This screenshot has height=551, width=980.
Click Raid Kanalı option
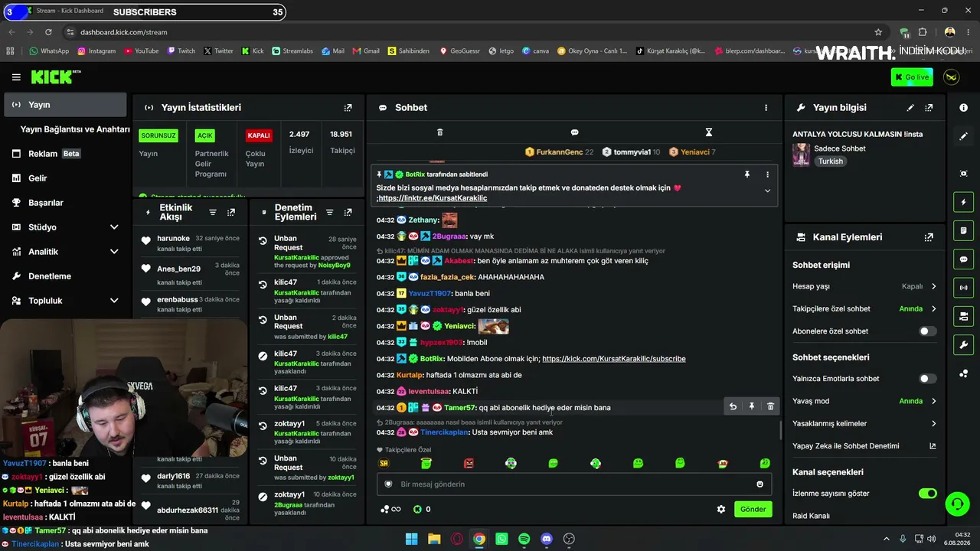pos(811,516)
